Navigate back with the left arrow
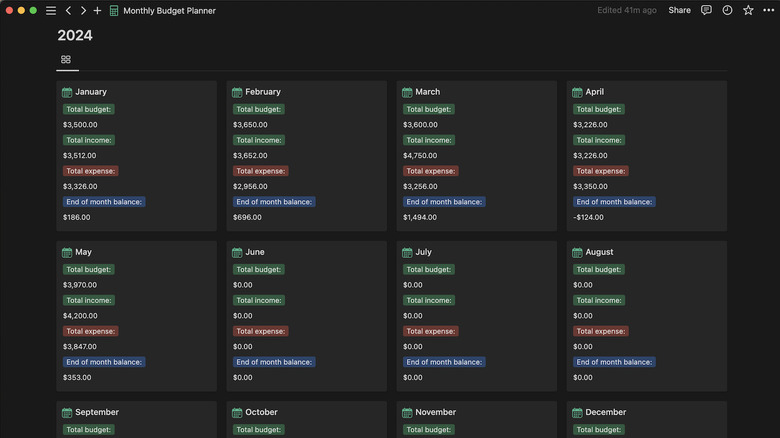Screen dimensions: 780x438 click(x=68, y=11)
